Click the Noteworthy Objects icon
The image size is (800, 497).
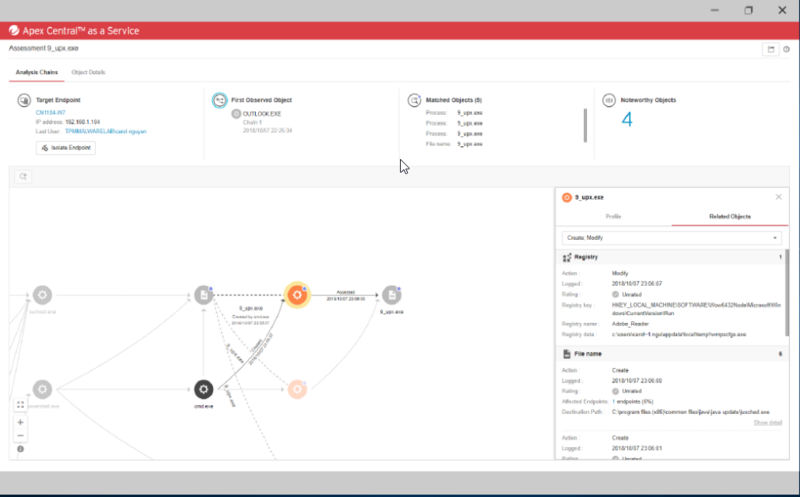click(x=609, y=100)
